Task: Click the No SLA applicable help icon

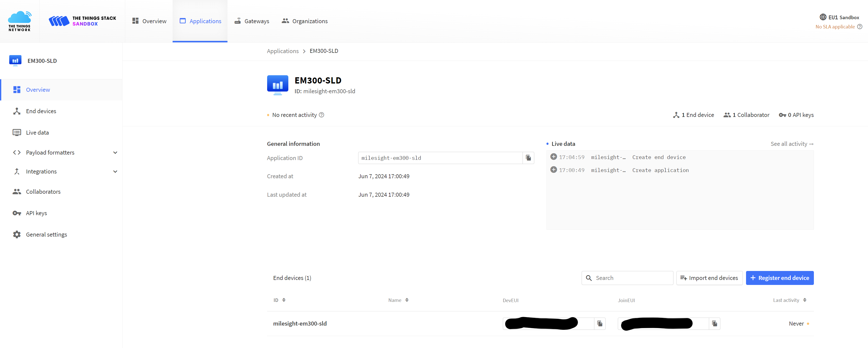Action: coord(860,27)
